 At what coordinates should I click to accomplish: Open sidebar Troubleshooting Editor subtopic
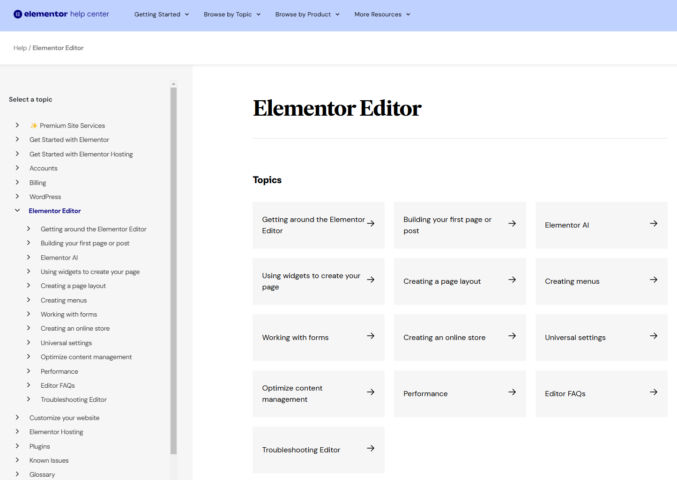click(x=73, y=400)
